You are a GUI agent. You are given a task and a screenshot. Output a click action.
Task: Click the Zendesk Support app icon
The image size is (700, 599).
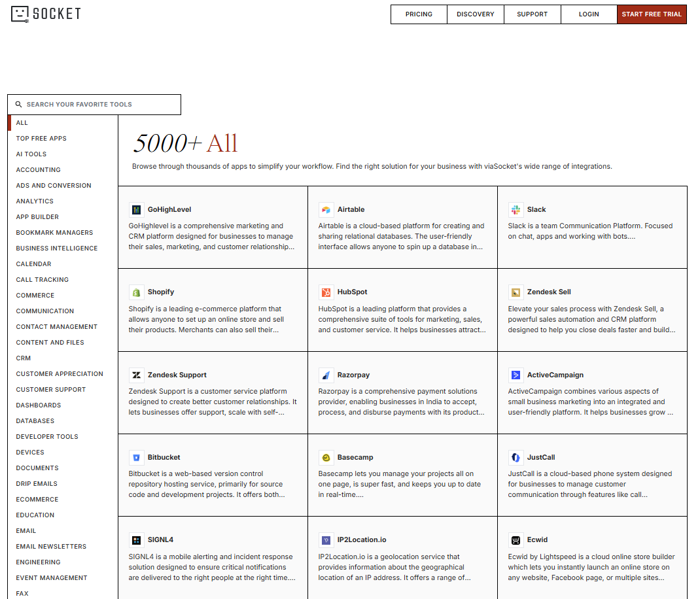(x=137, y=375)
